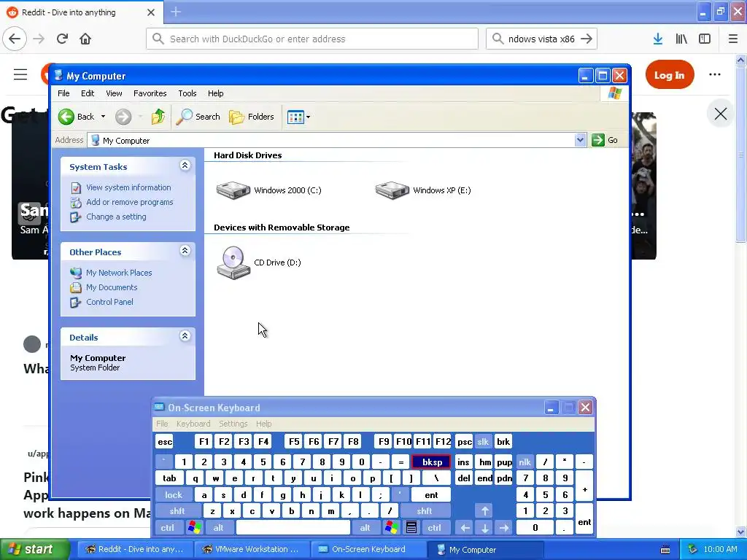Image resolution: width=747 pixels, height=560 pixels.
Task: Click the Firefox home icon
Action: [x=85, y=39]
